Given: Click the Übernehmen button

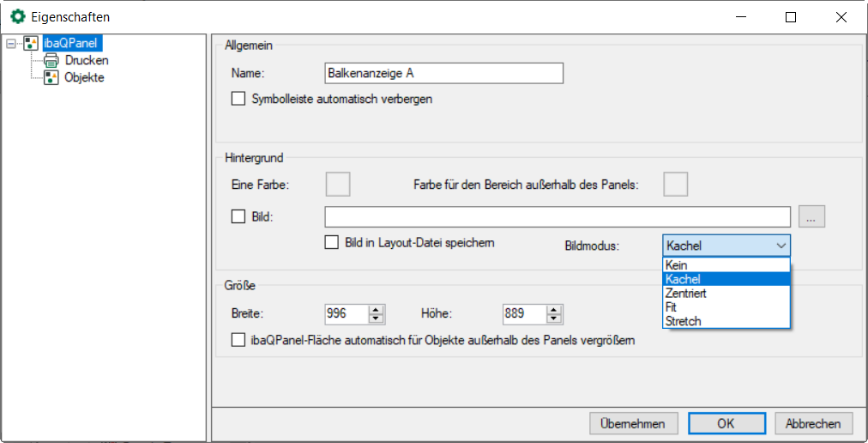Looking at the screenshot, I should pyautogui.click(x=633, y=423).
